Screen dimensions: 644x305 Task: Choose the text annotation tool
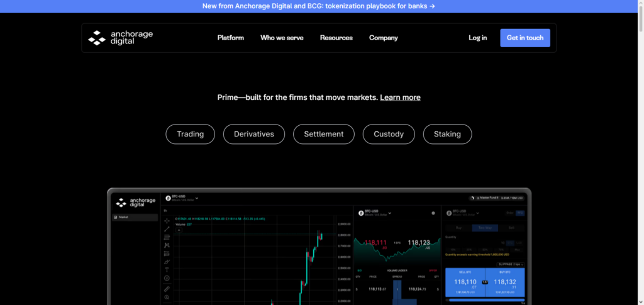click(x=167, y=270)
